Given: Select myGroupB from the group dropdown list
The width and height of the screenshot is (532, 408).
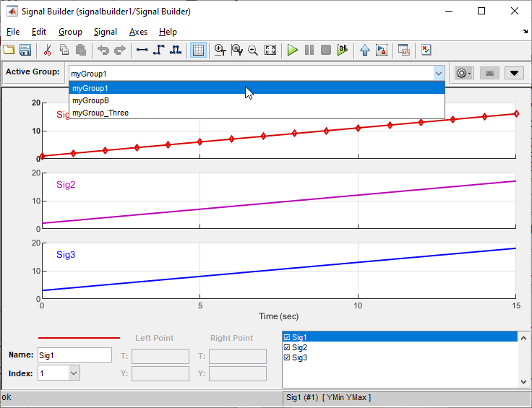Looking at the screenshot, I should pos(91,100).
